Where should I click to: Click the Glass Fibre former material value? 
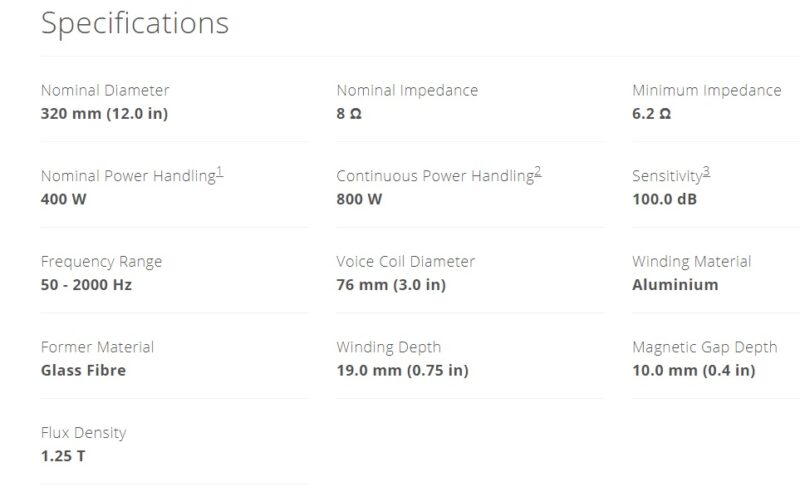pyautogui.click(x=83, y=371)
